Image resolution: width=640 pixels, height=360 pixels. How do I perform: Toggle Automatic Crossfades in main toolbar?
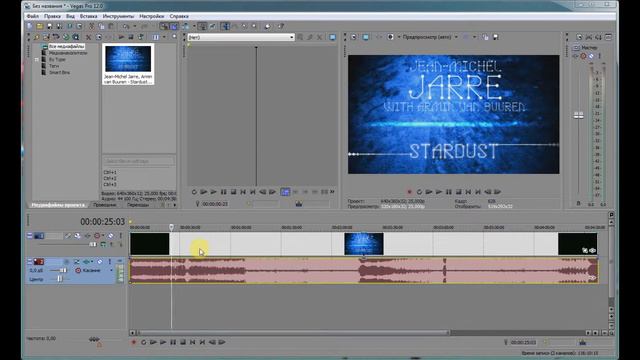(x=174, y=26)
